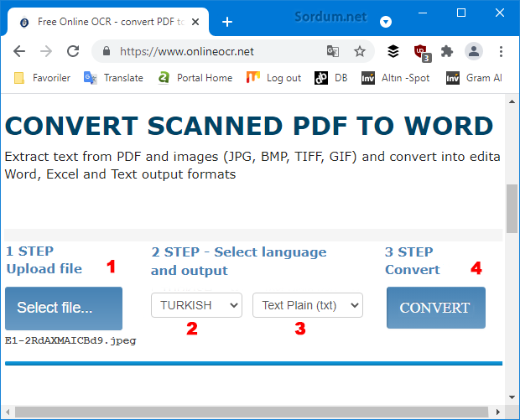Viewport: 520px width, 420px height.
Task: Click the vertical page scrollbar thumb
Action: pos(512,208)
